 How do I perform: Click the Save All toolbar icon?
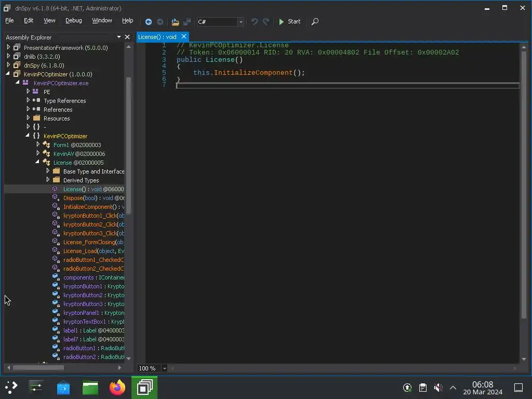(x=187, y=22)
